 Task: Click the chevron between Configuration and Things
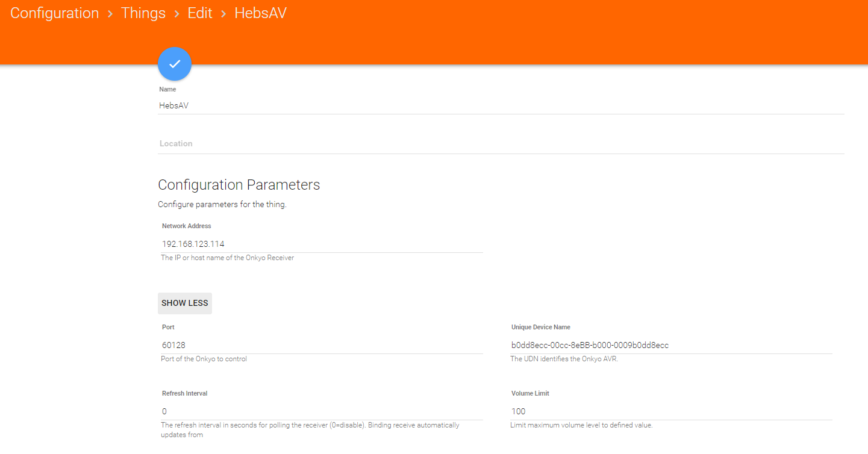point(110,14)
